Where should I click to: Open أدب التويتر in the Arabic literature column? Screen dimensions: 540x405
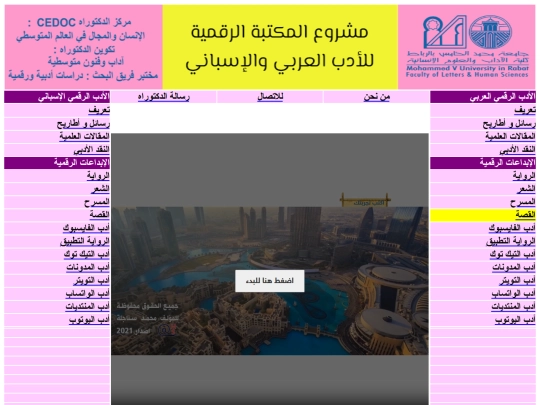click(x=517, y=280)
